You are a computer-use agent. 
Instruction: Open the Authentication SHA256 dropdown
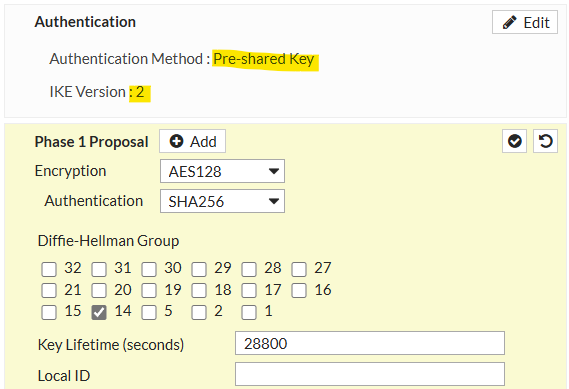[x=222, y=201]
